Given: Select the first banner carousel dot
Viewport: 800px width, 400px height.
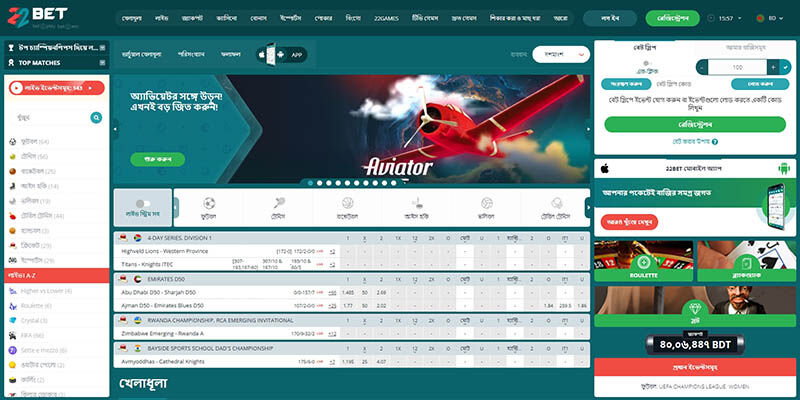Looking at the screenshot, I should coord(310,183).
